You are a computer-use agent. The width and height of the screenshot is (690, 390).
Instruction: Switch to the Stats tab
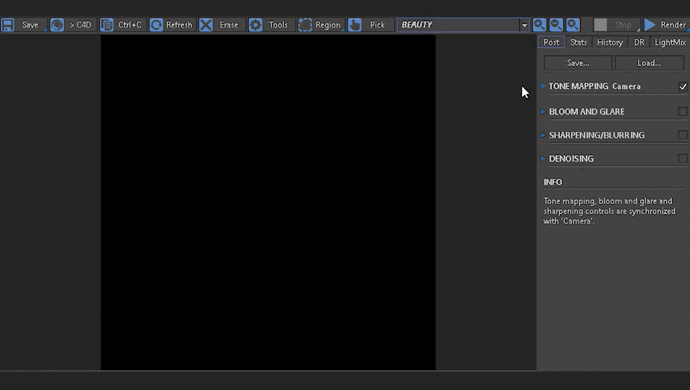pos(578,42)
